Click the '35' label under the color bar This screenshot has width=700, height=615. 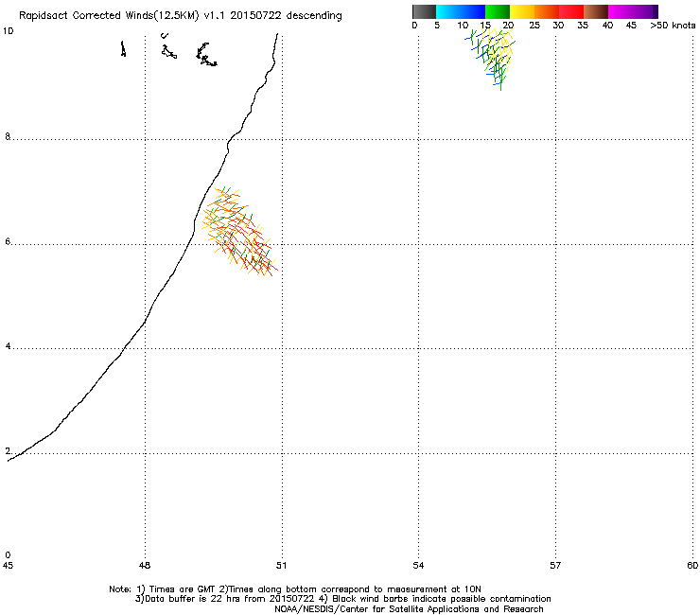point(583,26)
